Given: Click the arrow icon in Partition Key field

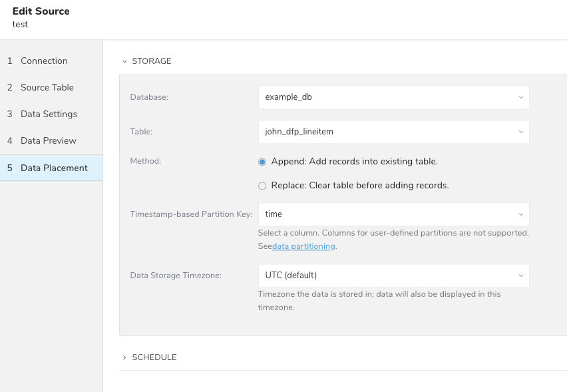Looking at the screenshot, I should coord(520,214).
